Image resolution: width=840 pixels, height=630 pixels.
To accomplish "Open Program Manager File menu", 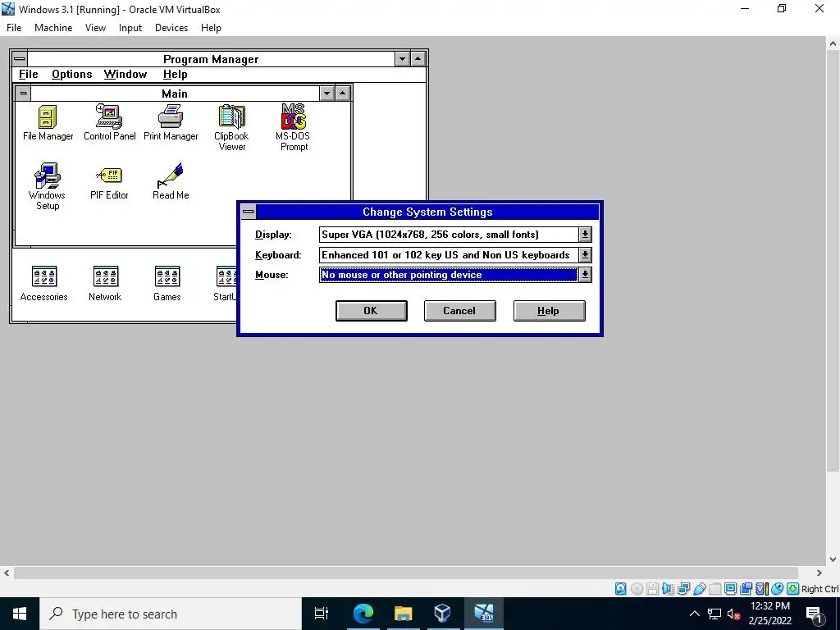I will click(x=29, y=75).
